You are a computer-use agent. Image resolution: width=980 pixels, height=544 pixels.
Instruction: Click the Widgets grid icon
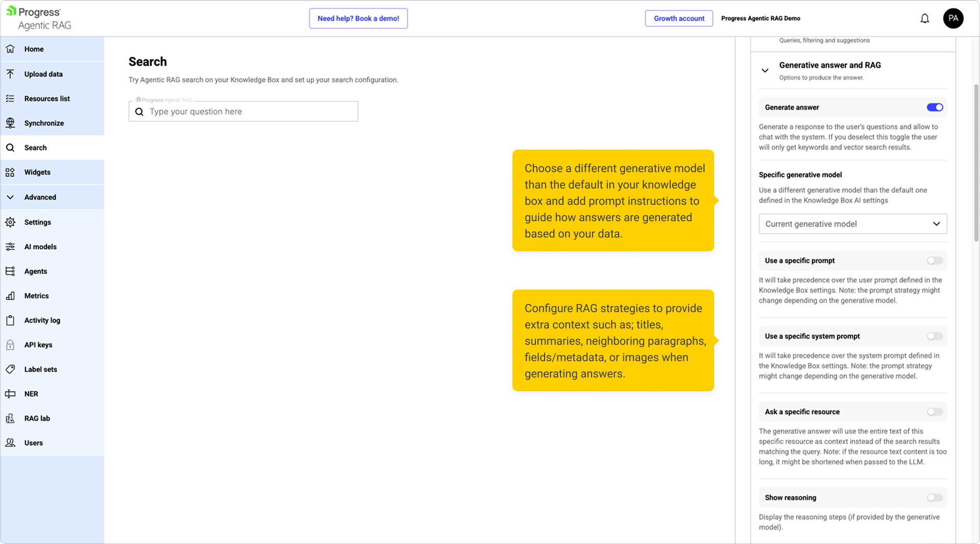10,172
